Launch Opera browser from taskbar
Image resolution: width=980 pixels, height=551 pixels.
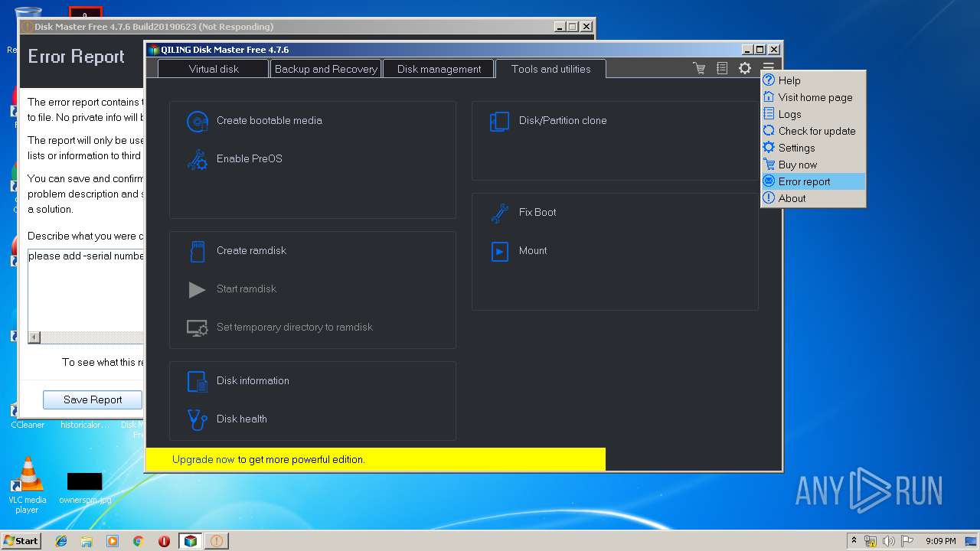tap(164, 541)
